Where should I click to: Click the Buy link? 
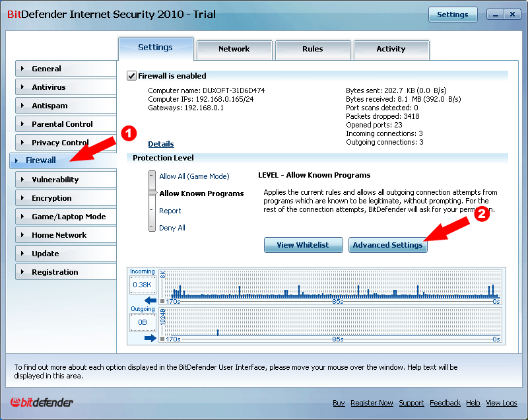339,403
